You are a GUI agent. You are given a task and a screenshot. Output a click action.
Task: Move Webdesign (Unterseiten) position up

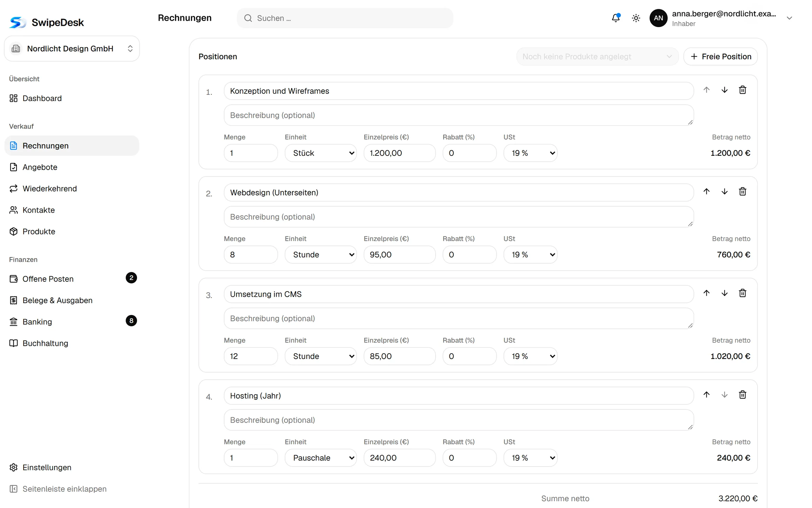coord(706,191)
